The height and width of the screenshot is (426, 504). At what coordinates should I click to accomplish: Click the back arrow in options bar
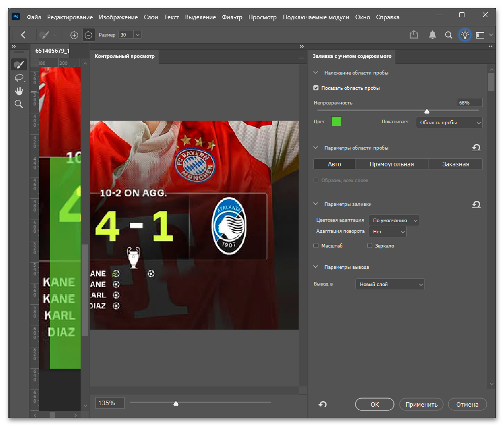23,34
